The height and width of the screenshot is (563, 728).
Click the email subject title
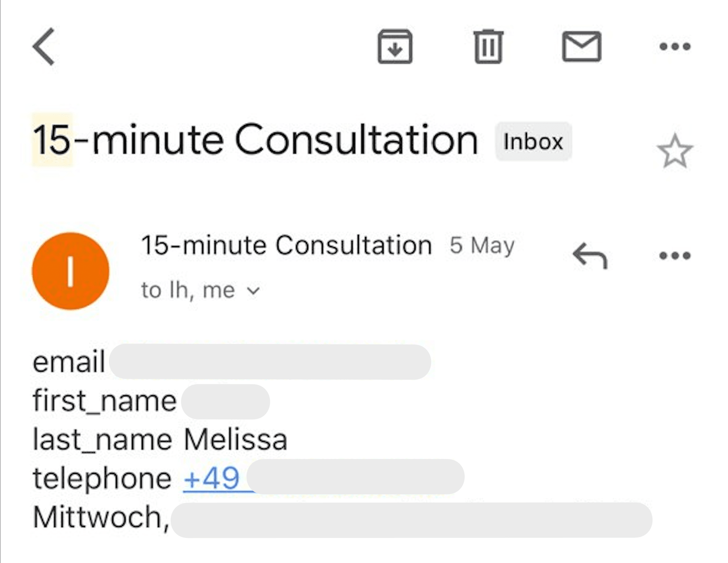[255, 140]
